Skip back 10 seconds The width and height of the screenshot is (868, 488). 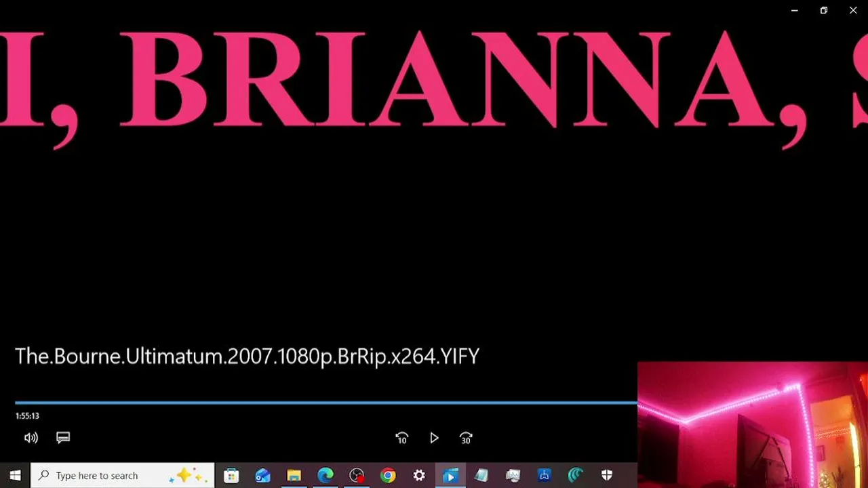pos(401,438)
